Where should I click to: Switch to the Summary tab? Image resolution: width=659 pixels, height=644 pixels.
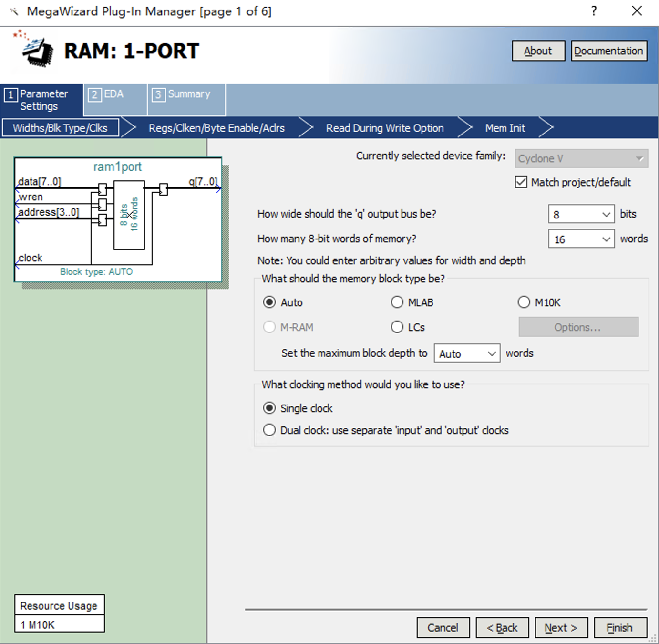186,99
